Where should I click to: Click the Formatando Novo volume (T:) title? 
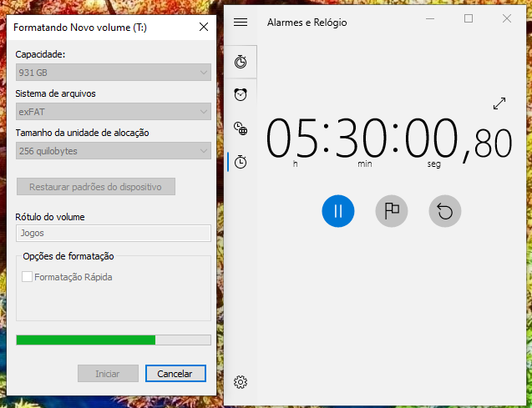point(80,28)
